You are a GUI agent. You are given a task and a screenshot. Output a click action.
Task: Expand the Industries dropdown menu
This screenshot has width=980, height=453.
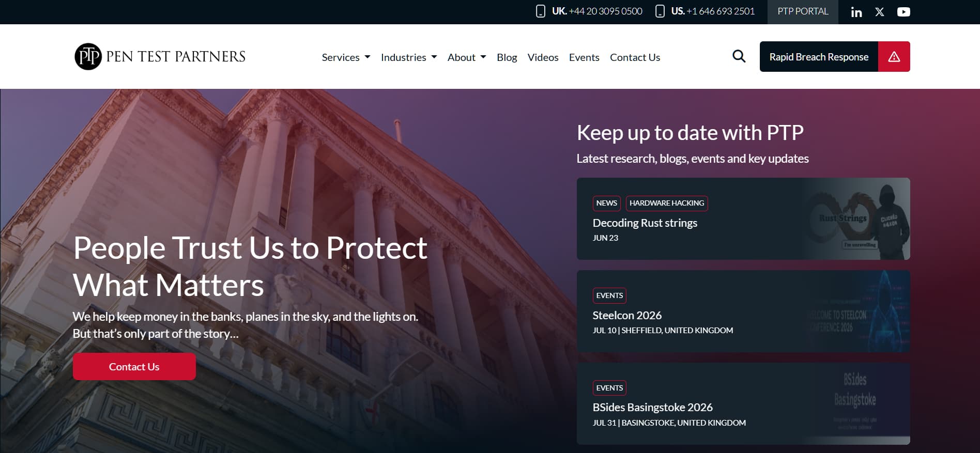[x=409, y=57]
